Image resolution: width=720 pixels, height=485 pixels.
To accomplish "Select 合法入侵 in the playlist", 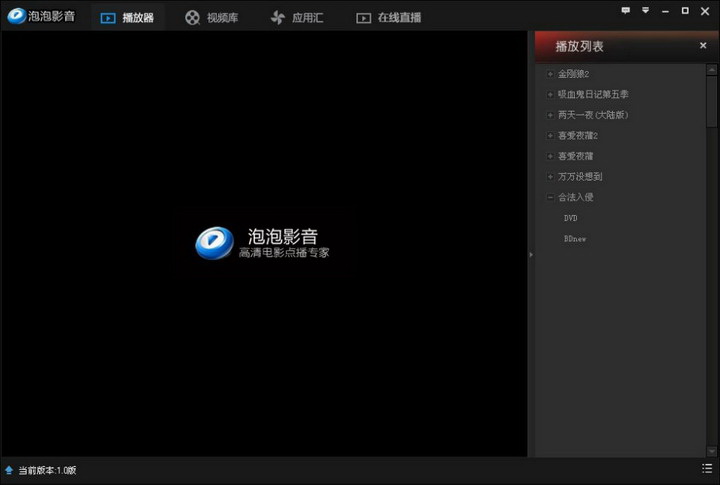I will 575,197.
